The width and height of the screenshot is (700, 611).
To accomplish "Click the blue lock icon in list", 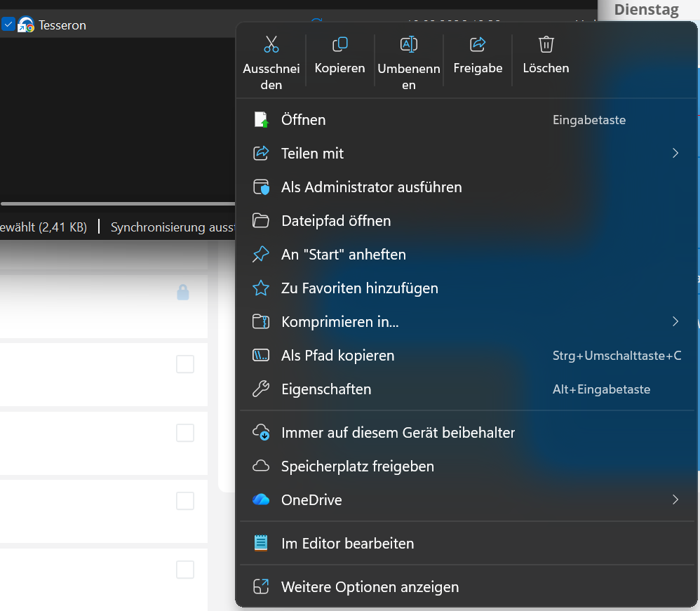I will tap(183, 293).
